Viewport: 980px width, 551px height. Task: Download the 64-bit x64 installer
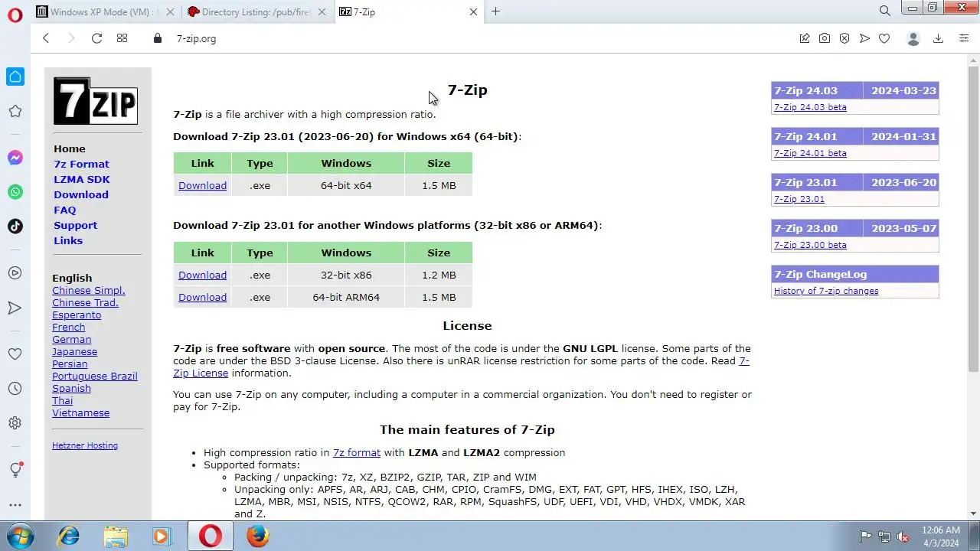click(x=202, y=185)
